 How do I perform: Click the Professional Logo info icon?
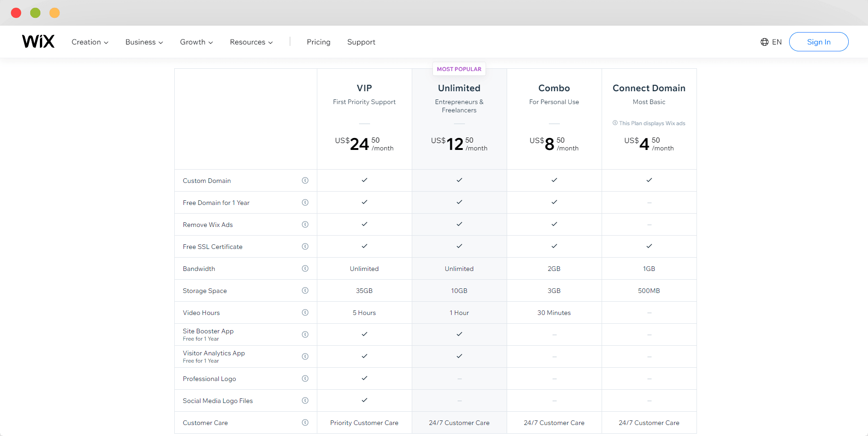[305, 379]
